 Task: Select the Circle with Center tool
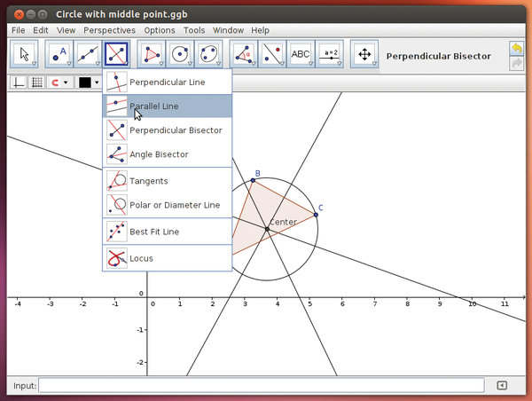point(178,54)
